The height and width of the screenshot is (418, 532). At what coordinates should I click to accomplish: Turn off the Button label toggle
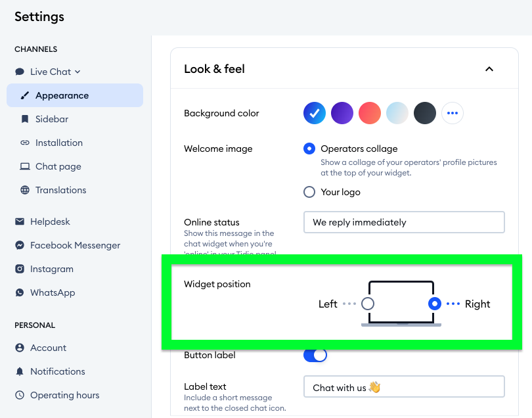click(315, 355)
